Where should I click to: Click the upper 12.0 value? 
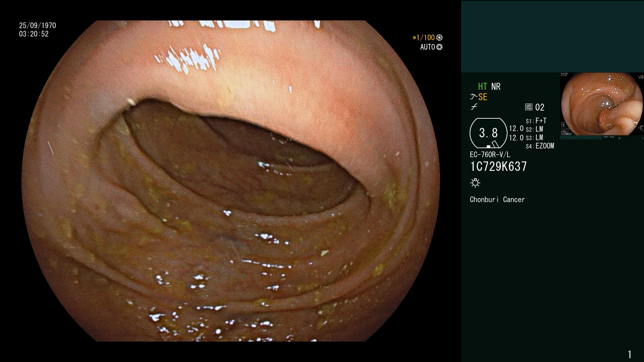point(516,128)
